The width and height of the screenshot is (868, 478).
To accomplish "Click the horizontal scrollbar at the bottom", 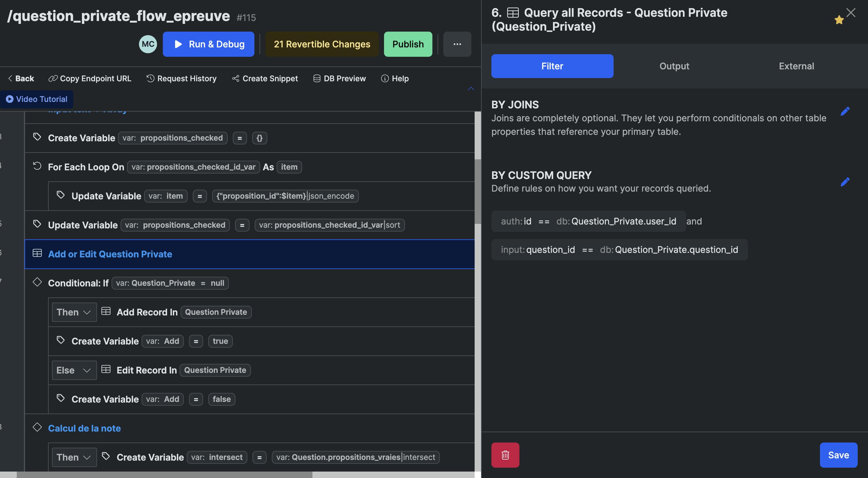I will 164,475.
